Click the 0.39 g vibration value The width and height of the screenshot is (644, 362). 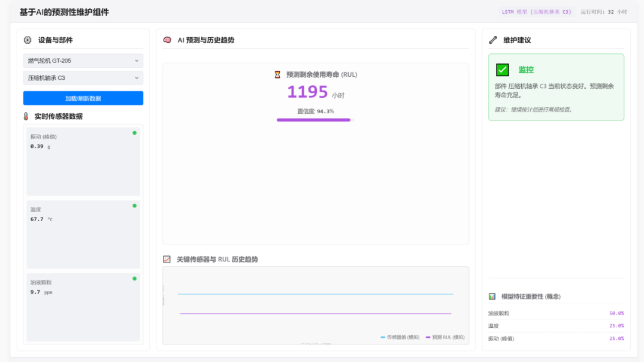point(40,146)
